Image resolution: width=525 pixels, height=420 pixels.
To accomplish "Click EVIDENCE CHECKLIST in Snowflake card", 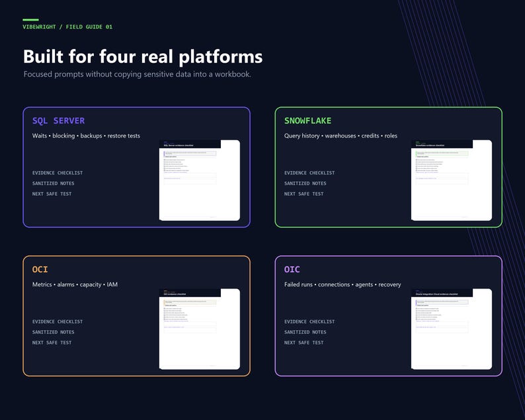I will pos(309,173).
